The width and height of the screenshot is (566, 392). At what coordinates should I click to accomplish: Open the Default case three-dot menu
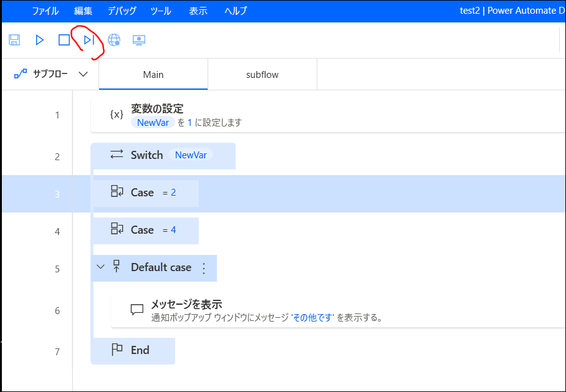(x=203, y=267)
